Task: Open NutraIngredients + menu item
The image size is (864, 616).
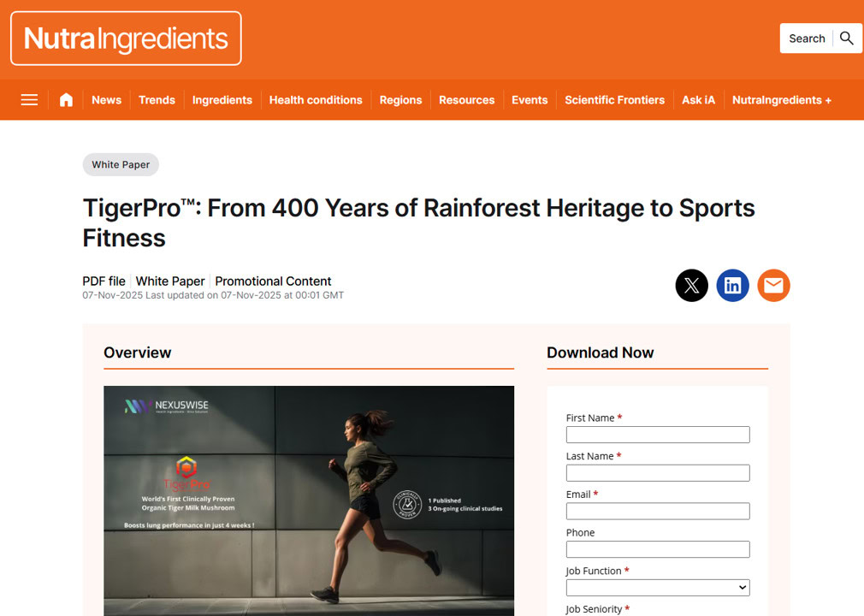Action: pos(781,100)
